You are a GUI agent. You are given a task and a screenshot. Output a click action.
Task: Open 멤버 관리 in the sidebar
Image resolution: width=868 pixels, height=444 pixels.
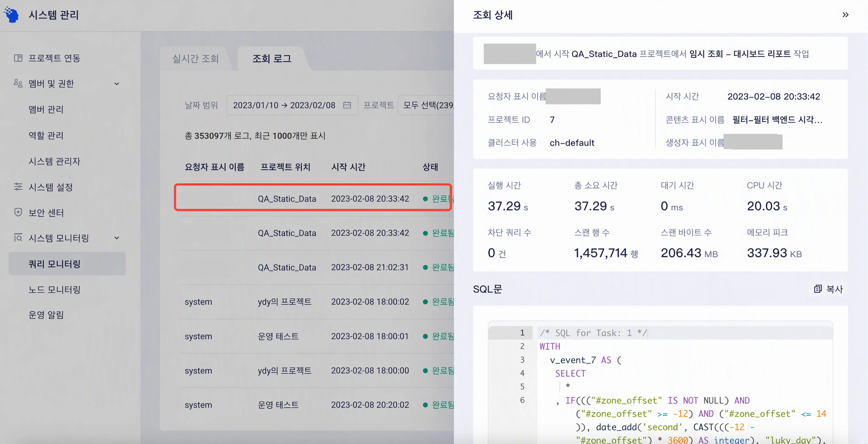[46, 109]
